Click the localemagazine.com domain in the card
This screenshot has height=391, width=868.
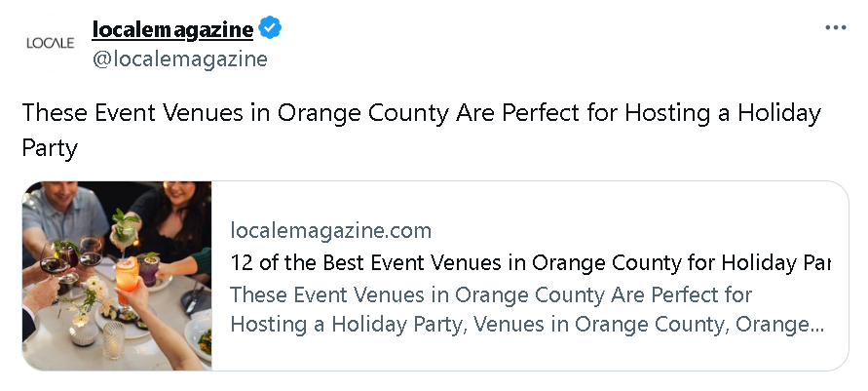[331, 231]
